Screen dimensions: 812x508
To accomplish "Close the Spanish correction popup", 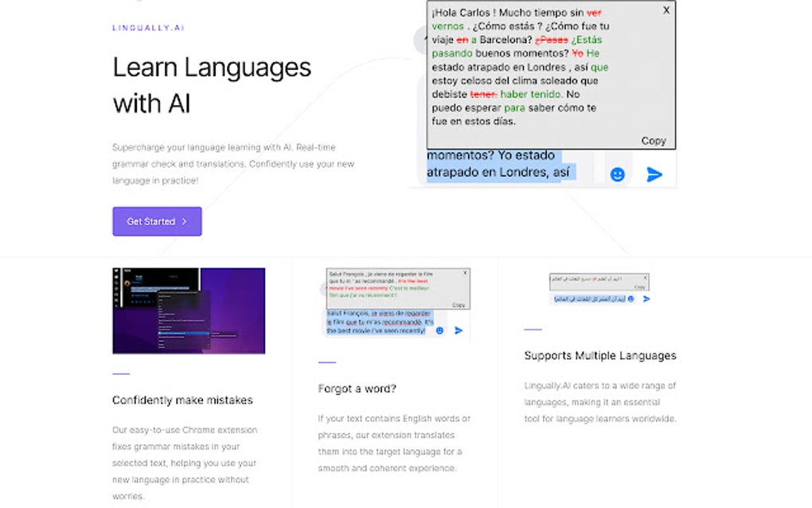I will 666,10.
